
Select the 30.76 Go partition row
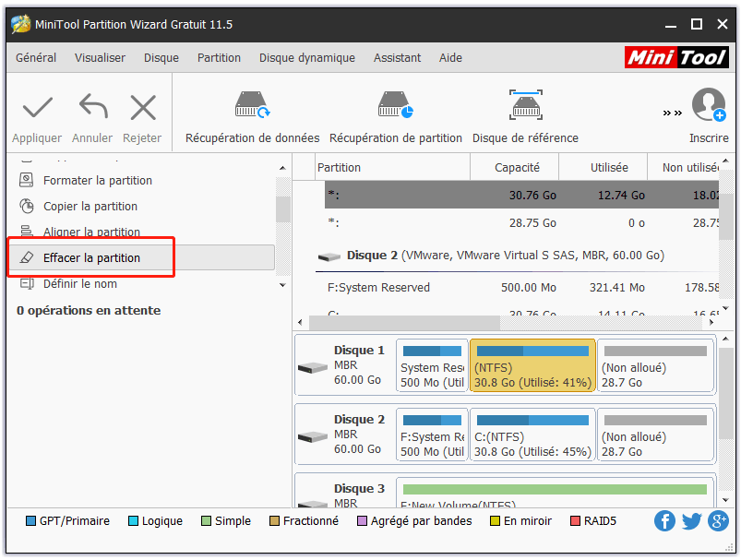(x=521, y=195)
